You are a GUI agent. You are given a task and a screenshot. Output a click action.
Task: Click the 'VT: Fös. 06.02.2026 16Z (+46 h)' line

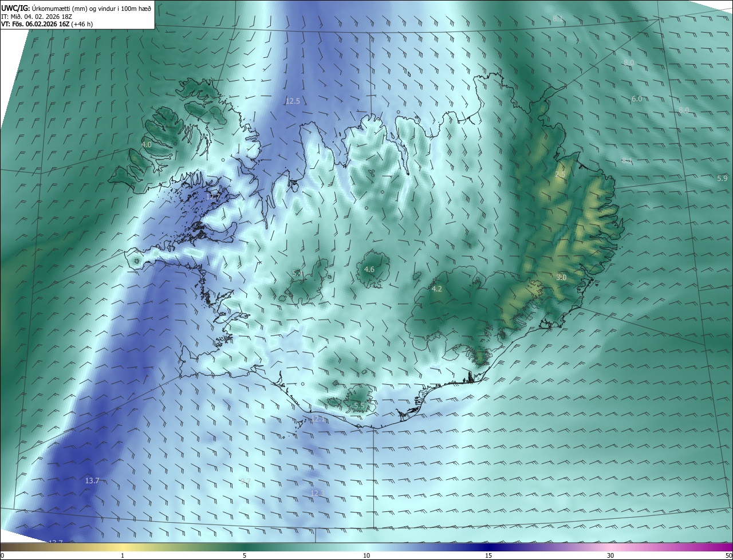pos(47,24)
